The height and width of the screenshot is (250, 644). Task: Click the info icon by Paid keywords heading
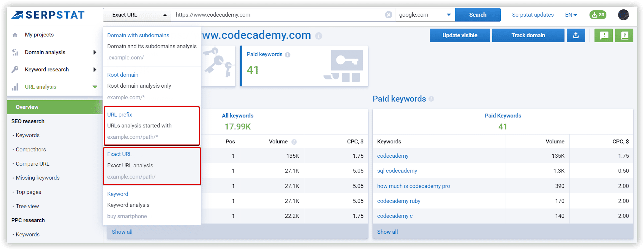click(x=431, y=99)
